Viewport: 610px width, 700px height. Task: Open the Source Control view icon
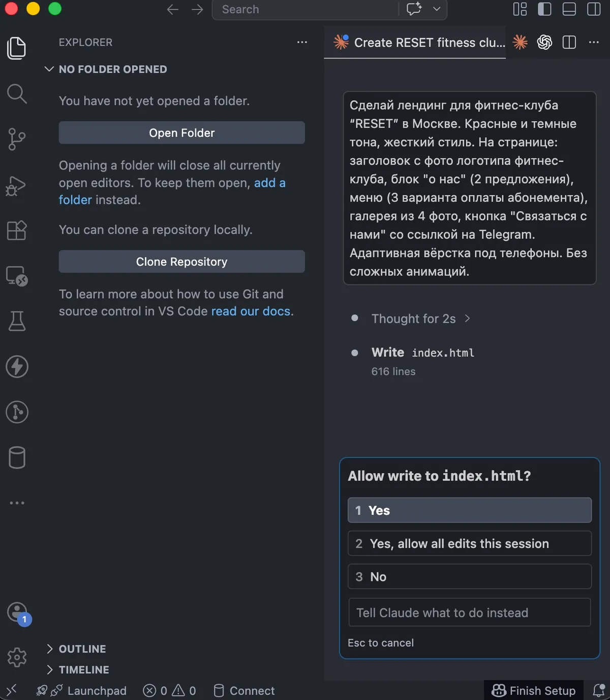click(17, 139)
